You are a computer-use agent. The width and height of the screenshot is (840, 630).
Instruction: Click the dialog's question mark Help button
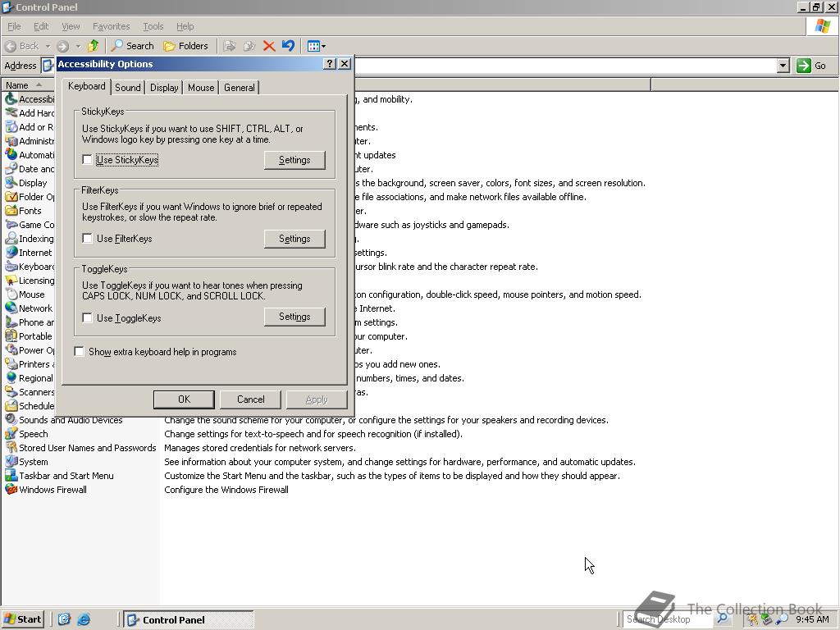tap(330, 64)
